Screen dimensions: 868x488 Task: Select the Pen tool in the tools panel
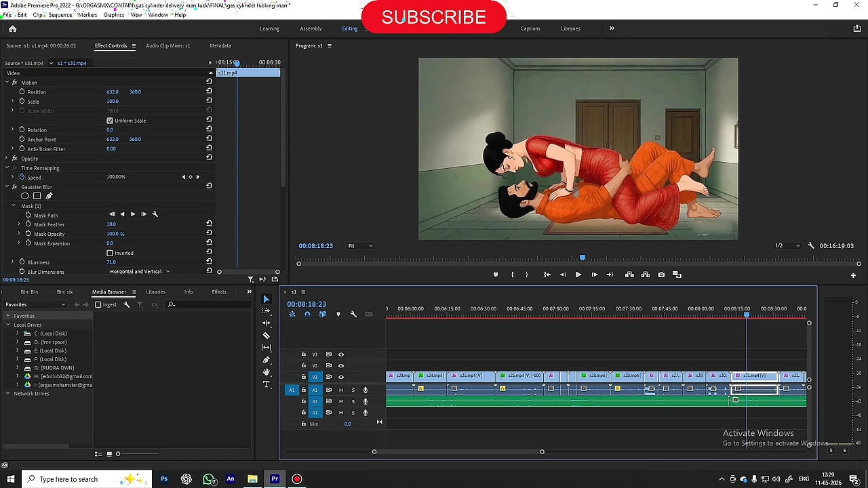266,360
